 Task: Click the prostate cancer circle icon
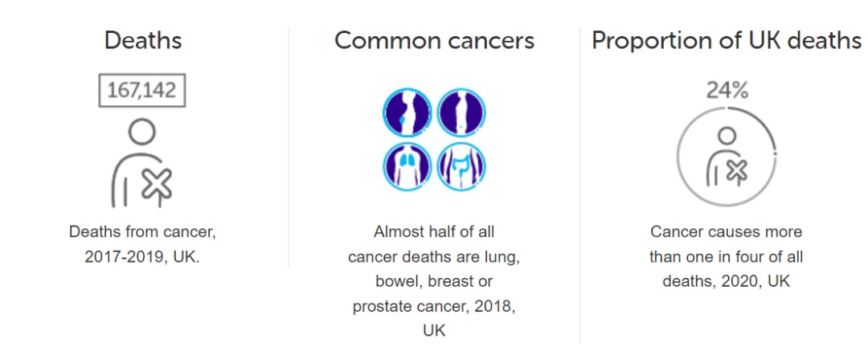pyautogui.click(x=461, y=112)
